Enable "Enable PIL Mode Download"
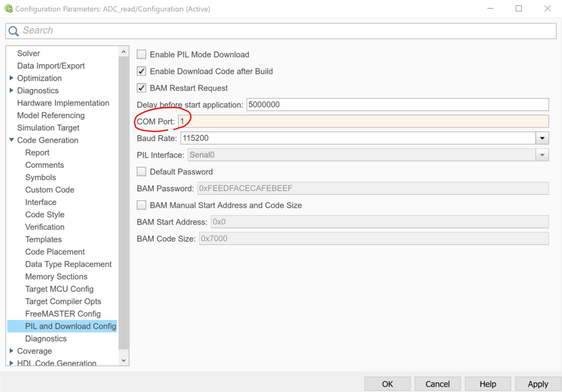 click(x=141, y=55)
